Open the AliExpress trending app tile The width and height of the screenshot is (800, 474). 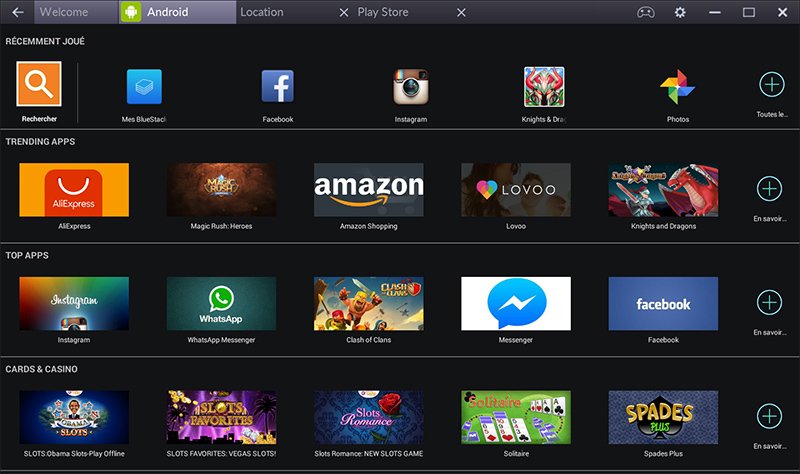pyautogui.click(x=74, y=190)
